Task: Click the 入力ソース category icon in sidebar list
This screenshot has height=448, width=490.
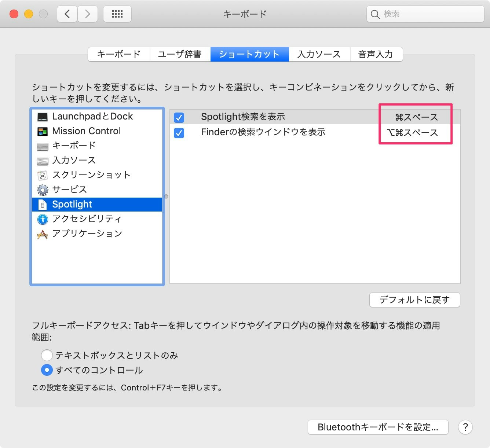Action: pyautogui.click(x=43, y=161)
